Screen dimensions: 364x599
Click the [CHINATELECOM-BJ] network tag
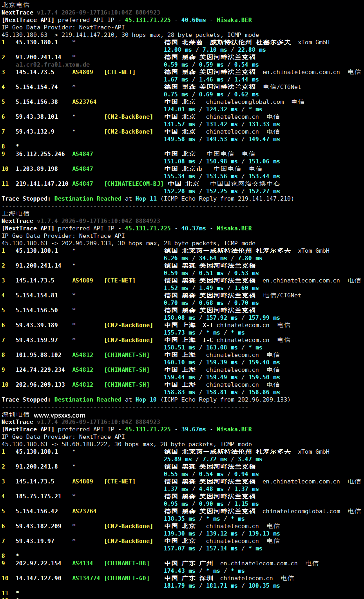point(134,184)
